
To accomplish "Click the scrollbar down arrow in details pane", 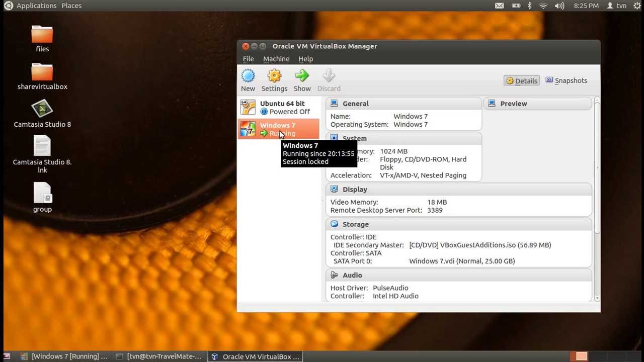I will [597, 298].
